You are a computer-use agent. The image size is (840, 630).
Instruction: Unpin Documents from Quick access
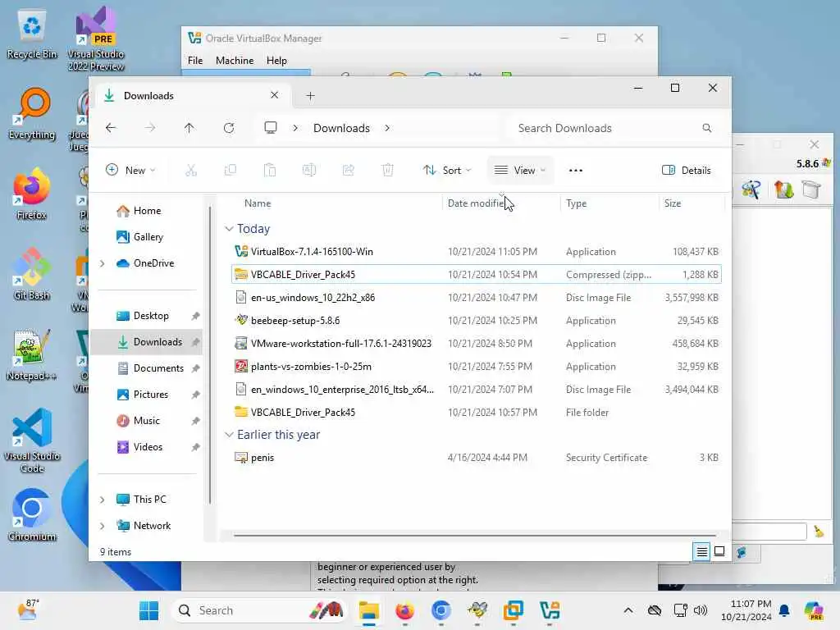195,368
